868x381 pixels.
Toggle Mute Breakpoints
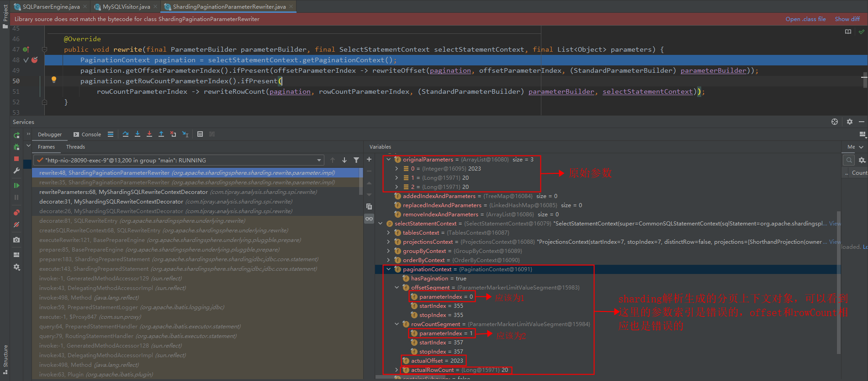(16, 225)
